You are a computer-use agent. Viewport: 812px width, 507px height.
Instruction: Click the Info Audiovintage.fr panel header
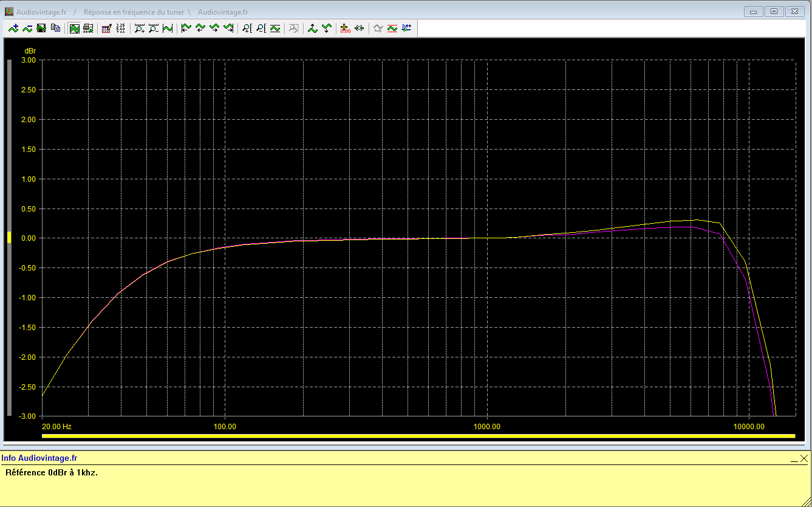point(39,458)
